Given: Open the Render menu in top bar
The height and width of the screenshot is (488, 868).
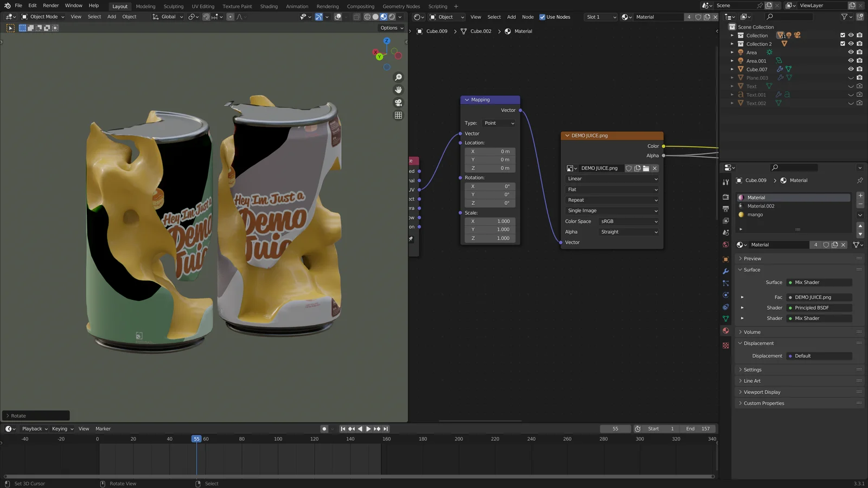Looking at the screenshot, I should 50,5.
